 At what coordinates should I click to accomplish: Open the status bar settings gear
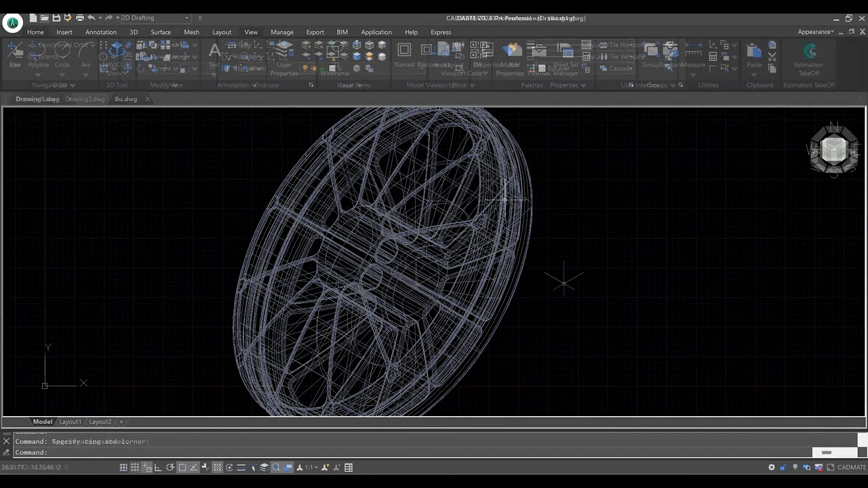pos(772,467)
